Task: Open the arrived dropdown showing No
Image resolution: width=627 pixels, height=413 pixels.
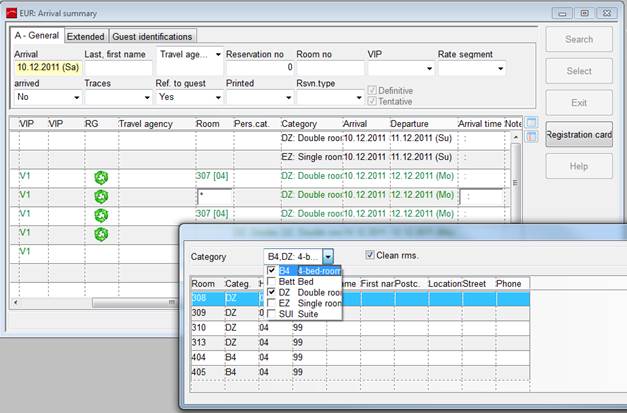Action: 76,97
